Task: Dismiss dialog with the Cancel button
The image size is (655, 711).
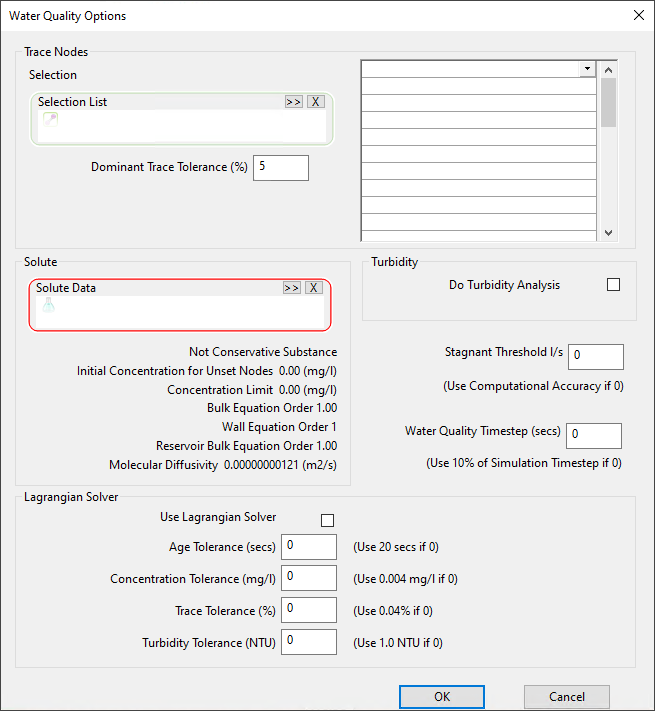Action: coord(567,696)
